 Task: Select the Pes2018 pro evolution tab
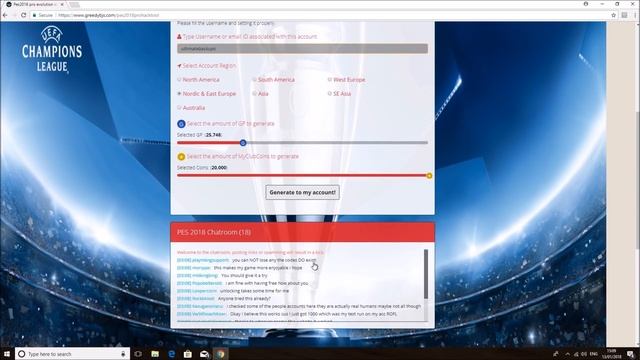click(33, 4)
